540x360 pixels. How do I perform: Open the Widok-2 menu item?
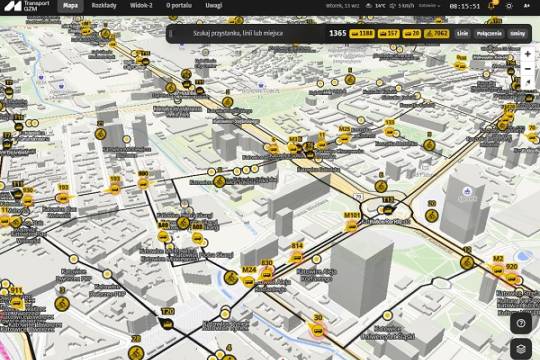(141, 6)
